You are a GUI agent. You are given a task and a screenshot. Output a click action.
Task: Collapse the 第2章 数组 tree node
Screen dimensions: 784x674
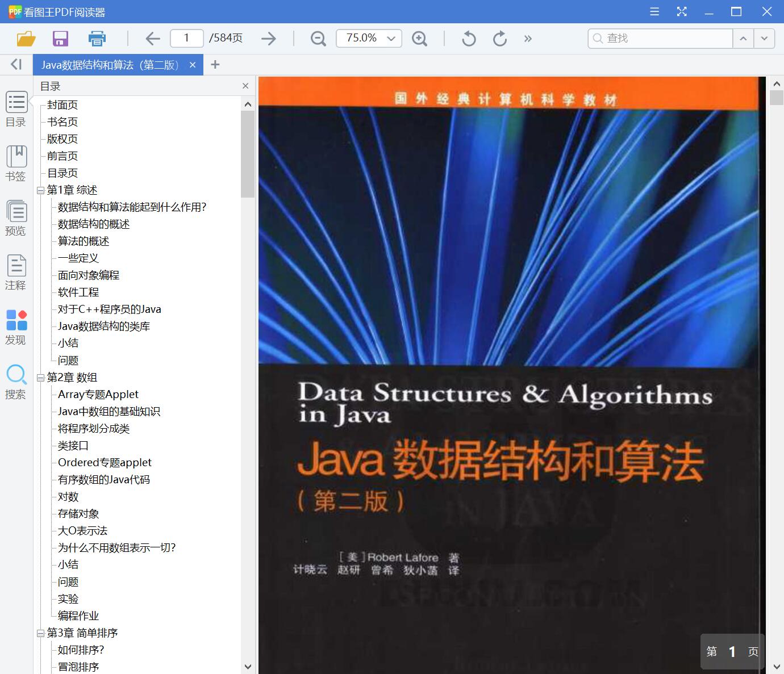point(40,378)
